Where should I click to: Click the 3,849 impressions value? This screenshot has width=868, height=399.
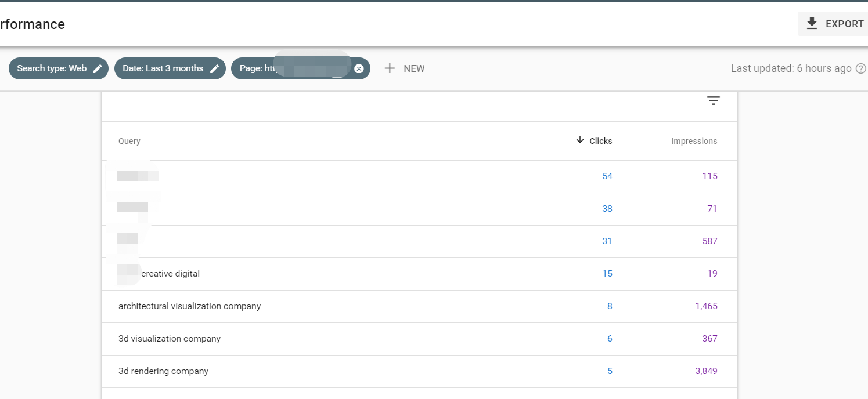tap(707, 371)
